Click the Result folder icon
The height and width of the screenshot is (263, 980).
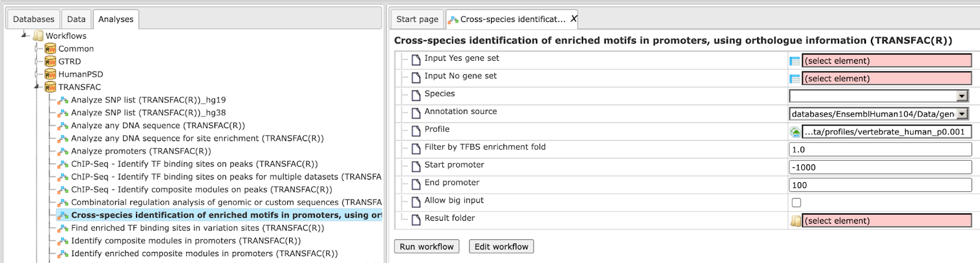(x=796, y=221)
